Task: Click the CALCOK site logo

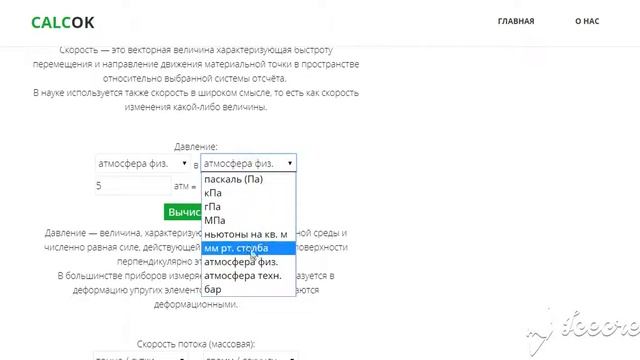Action: (63, 22)
